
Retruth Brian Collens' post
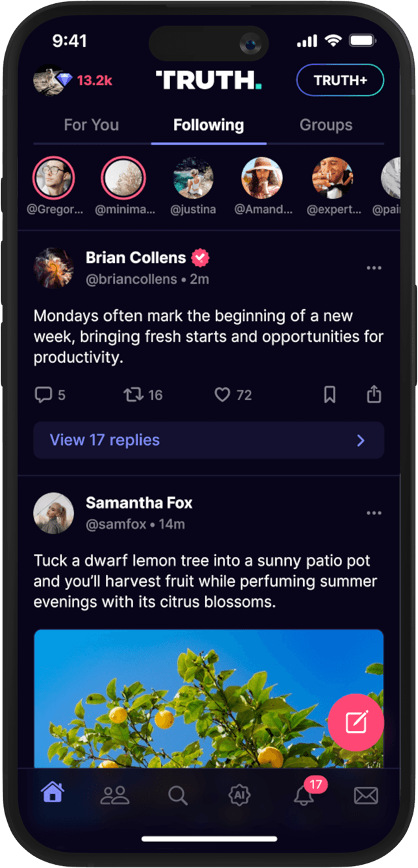coord(133,394)
